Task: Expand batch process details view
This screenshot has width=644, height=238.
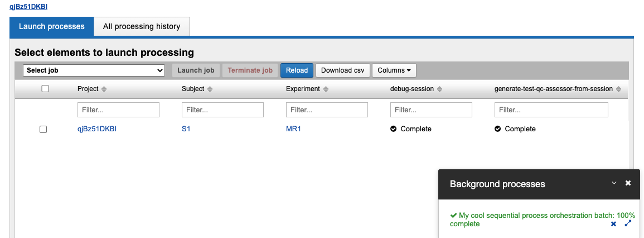Action: click(x=628, y=223)
